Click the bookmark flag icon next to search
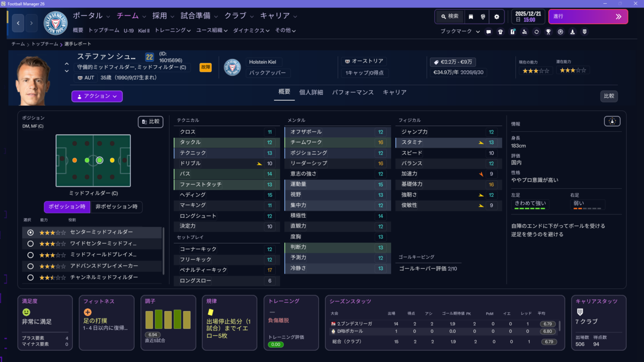The image size is (644, 362). (x=471, y=17)
